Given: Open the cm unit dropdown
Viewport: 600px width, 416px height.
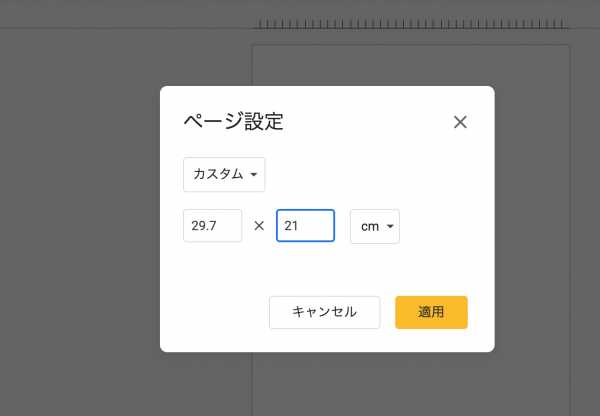Looking at the screenshot, I should [x=374, y=226].
